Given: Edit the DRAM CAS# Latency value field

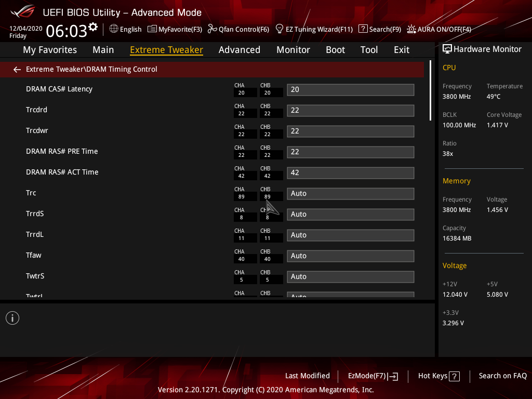Looking at the screenshot, I should pyautogui.click(x=350, y=89).
